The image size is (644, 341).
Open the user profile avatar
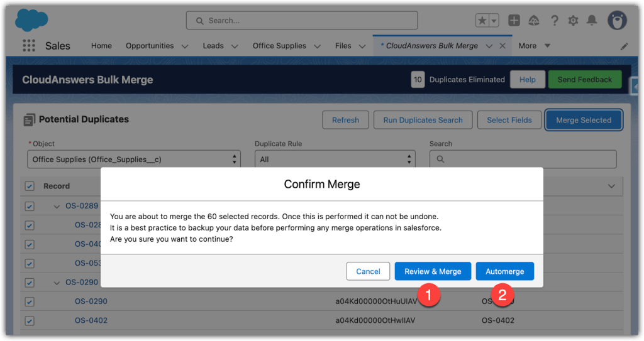pos(616,20)
